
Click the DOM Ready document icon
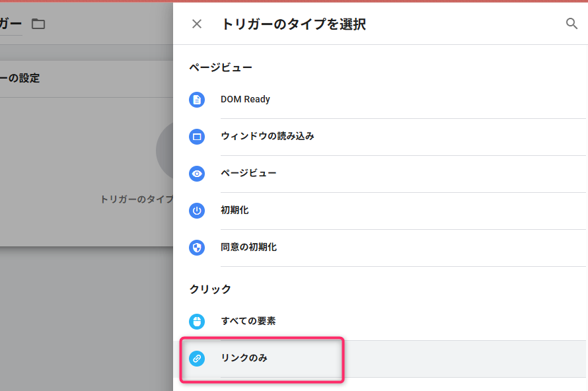(x=197, y=100)
